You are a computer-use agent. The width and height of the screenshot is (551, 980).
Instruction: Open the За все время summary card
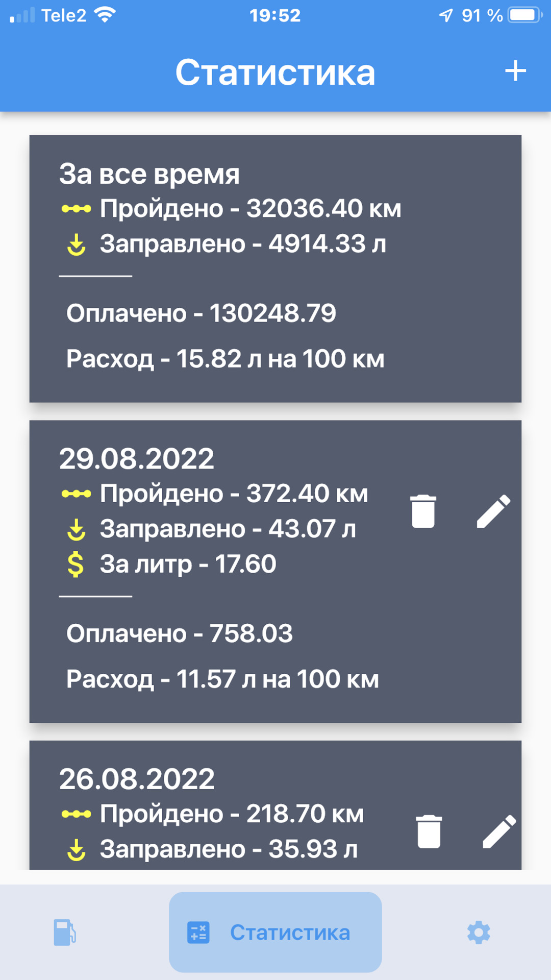tap(275, 268)
